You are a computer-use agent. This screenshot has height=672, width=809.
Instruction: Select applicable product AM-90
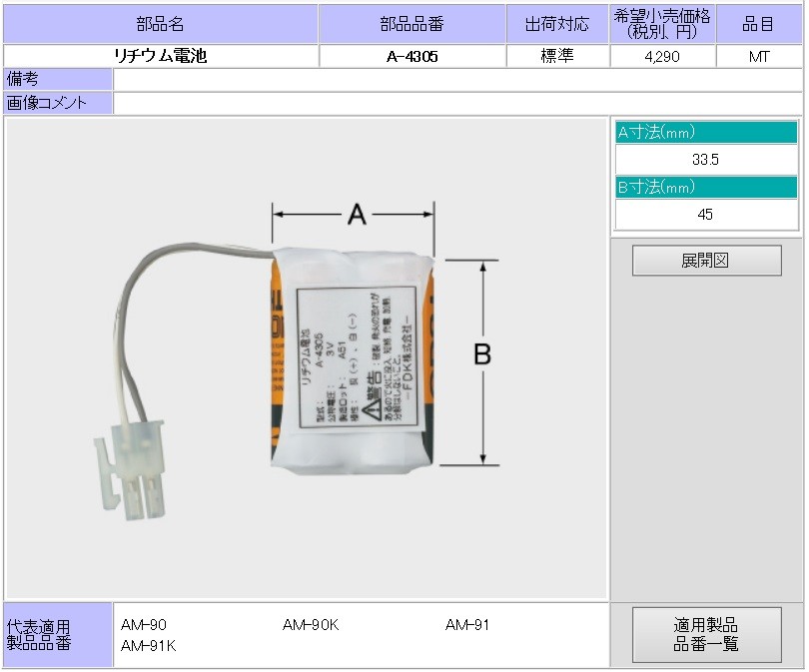click(144, 625)
